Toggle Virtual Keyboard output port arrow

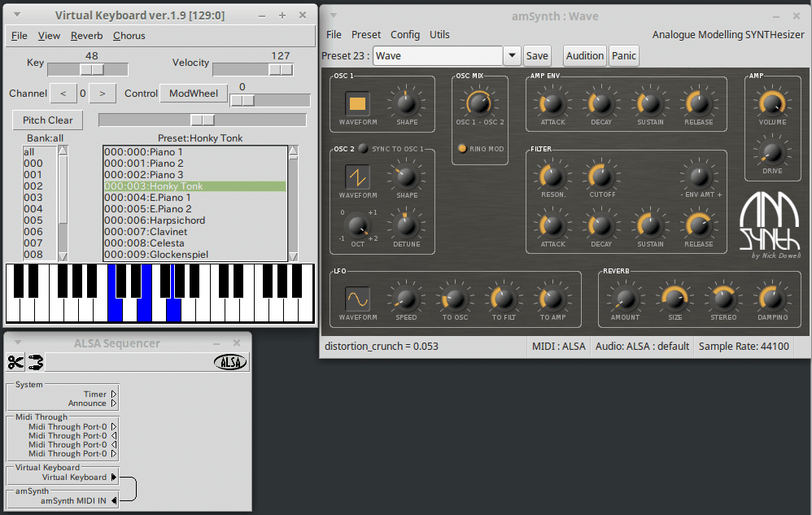coord(114,478)
